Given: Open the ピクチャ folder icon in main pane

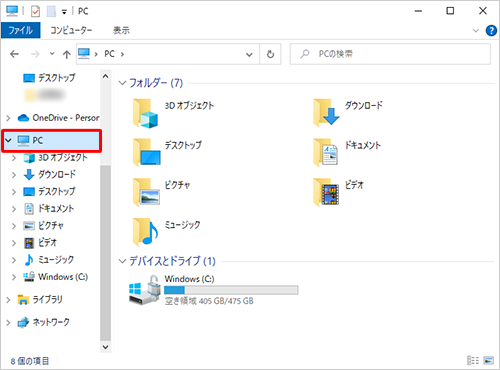Looking at the screenshot, I should tap(146, 192).
